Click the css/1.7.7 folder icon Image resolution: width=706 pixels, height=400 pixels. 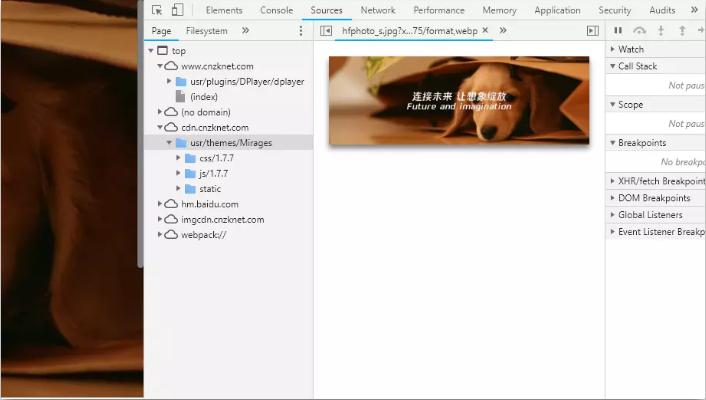[x=190, y=158]
